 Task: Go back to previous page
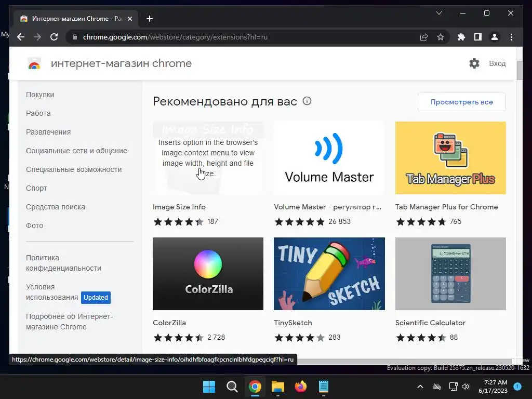pos(21,37)
